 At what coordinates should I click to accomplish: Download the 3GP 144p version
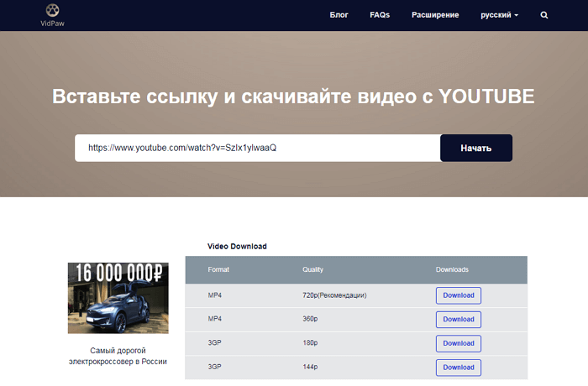coord(459,368)
